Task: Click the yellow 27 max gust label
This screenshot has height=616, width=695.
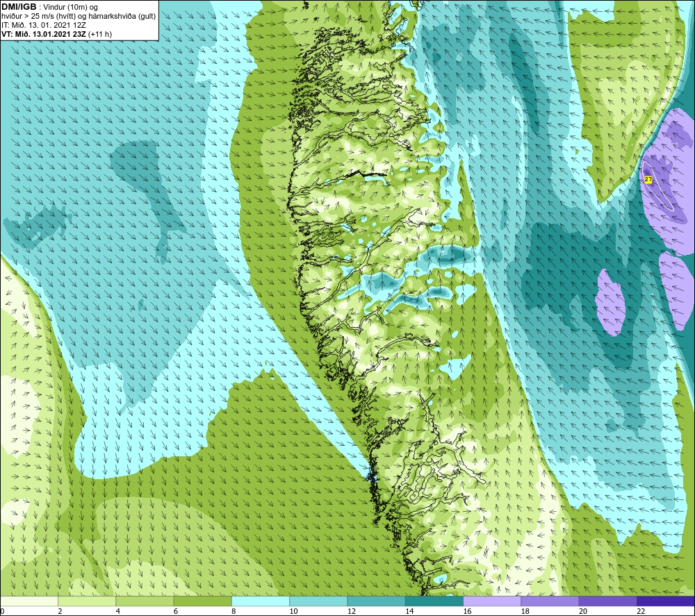Action: pos(648,179)
